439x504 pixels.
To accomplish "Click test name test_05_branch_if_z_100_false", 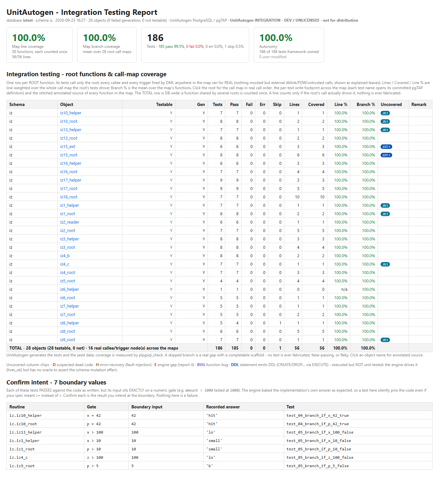I will pos(320,457).
